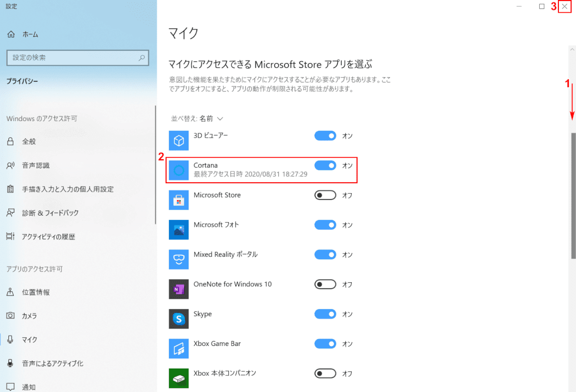Screen dimensions: 576x392
Task: Disable Mixed Reality ポータル microphone switch
Action: [x=325, y=255]
